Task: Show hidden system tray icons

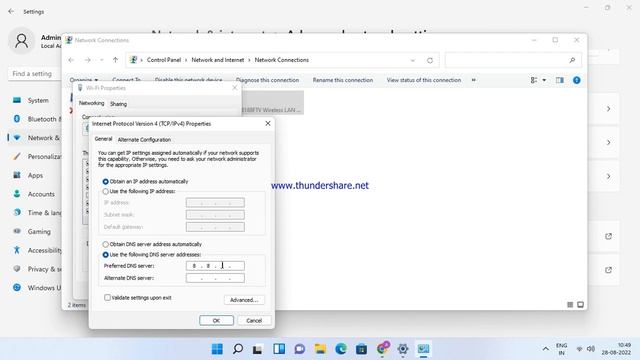Action: point(545,349)
